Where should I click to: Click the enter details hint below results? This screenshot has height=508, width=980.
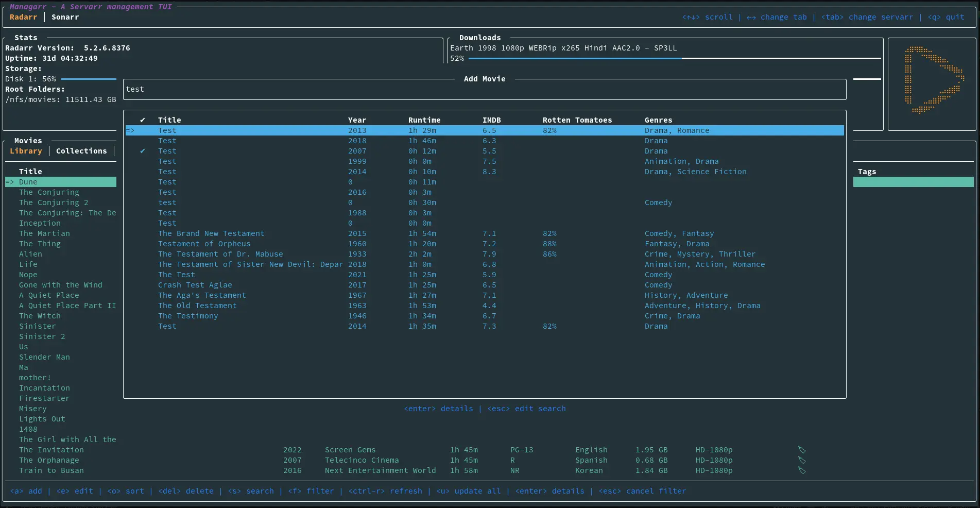(x=438, y=409)
